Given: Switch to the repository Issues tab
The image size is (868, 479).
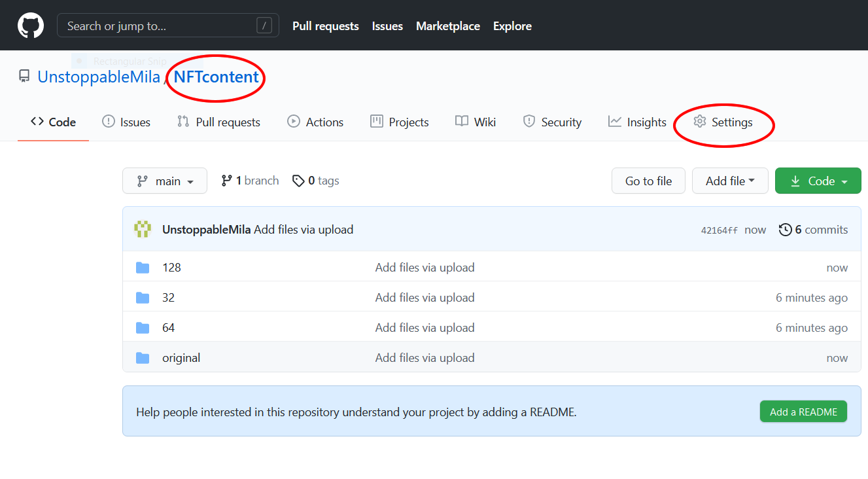Looking at the screenshot, I should 126,122.
